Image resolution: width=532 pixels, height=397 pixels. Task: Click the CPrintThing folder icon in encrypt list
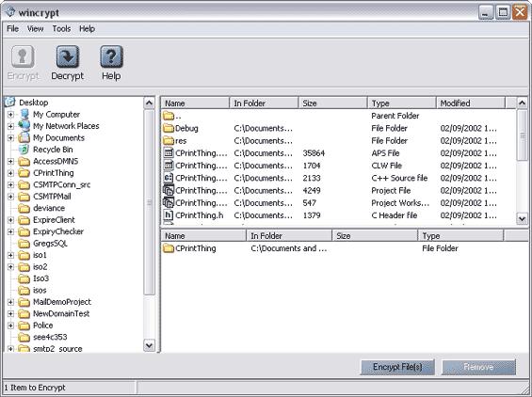click(169, 248)
